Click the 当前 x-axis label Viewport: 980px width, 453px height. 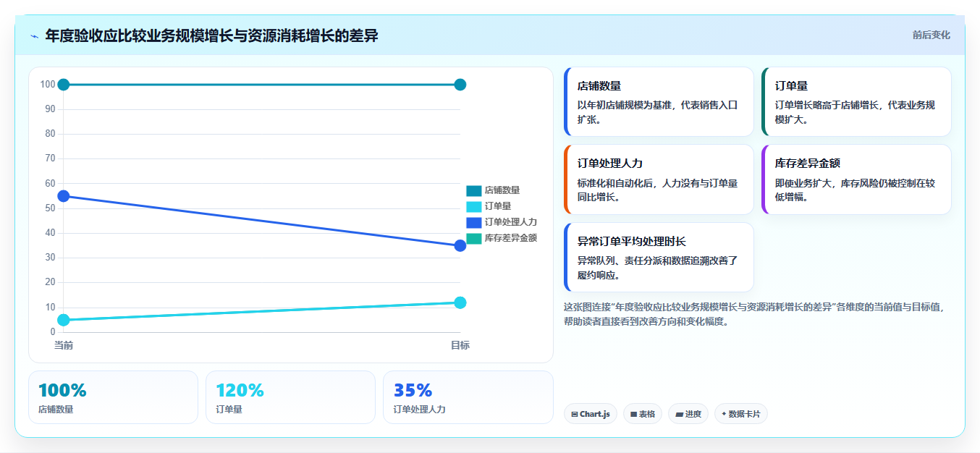click(64, 345)
